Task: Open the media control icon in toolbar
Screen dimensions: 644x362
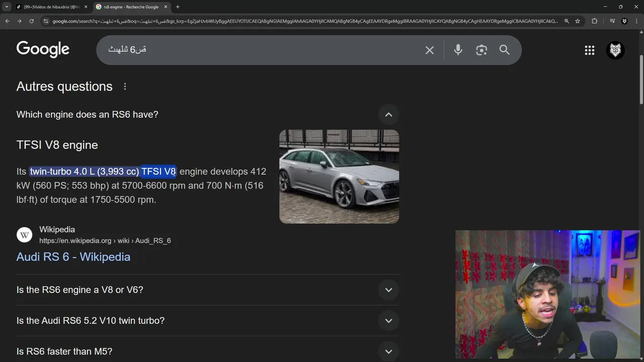Action: pos(612,21)
